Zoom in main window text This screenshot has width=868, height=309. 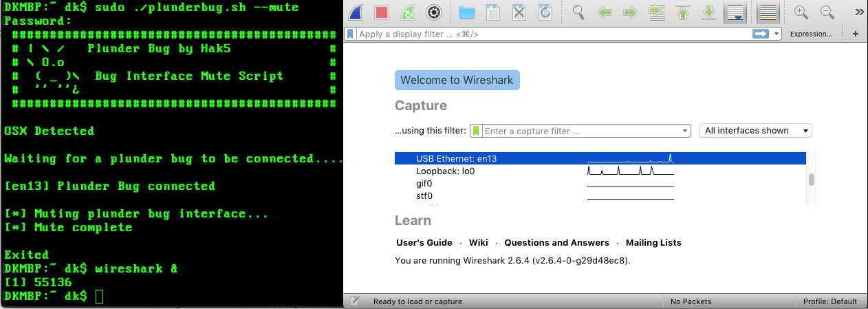pos(801,12)
